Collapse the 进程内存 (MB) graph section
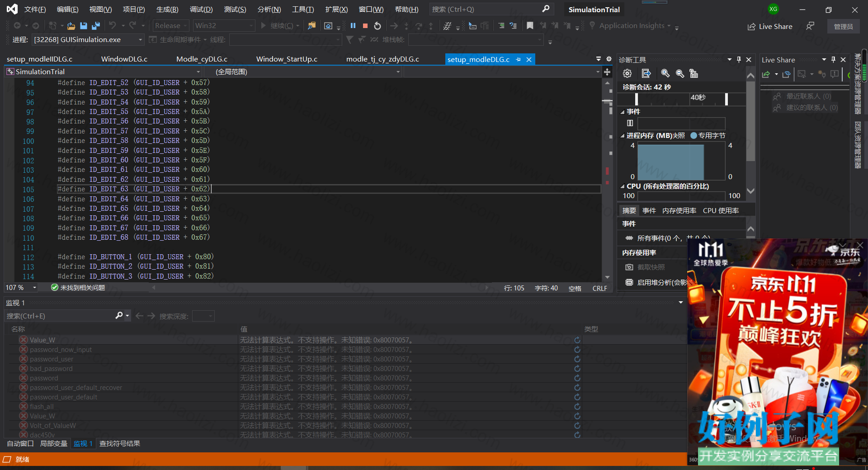The image size is (868, 470). click(x=623, y=136)
